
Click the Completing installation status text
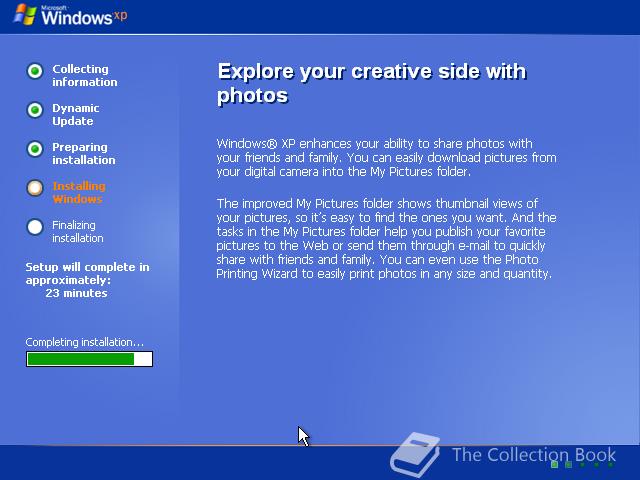84,342
